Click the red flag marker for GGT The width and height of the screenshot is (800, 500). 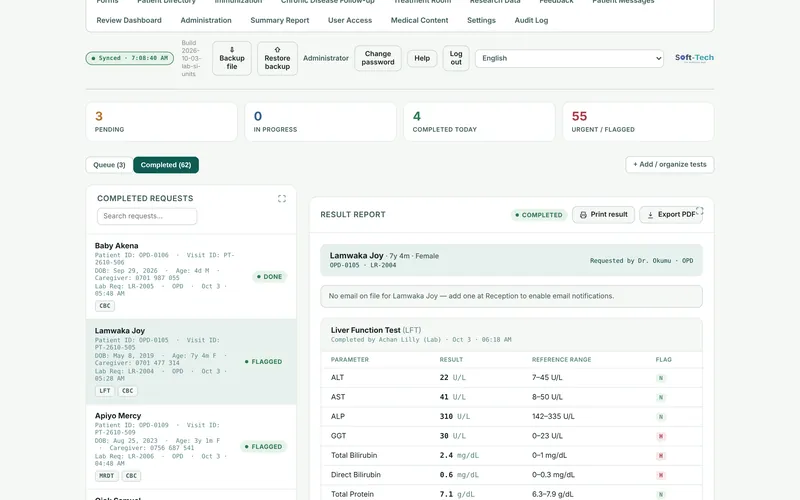click(x=661, y=436)
